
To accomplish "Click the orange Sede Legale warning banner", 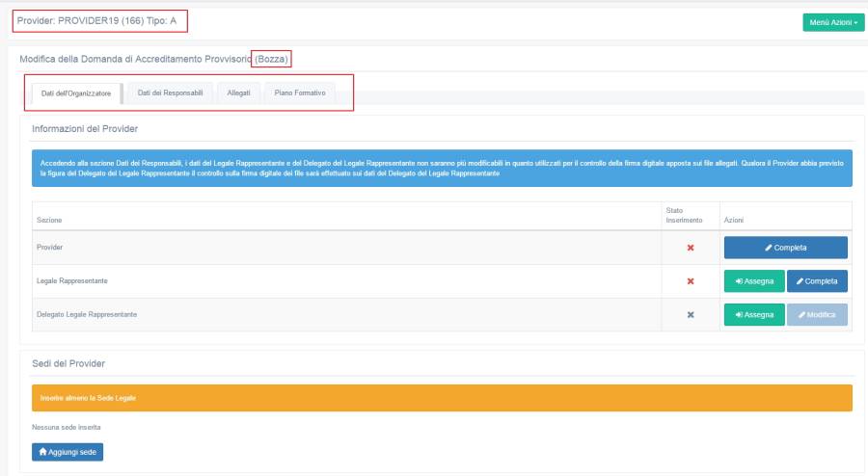I will pyautogui.click(x=442, y=397).
